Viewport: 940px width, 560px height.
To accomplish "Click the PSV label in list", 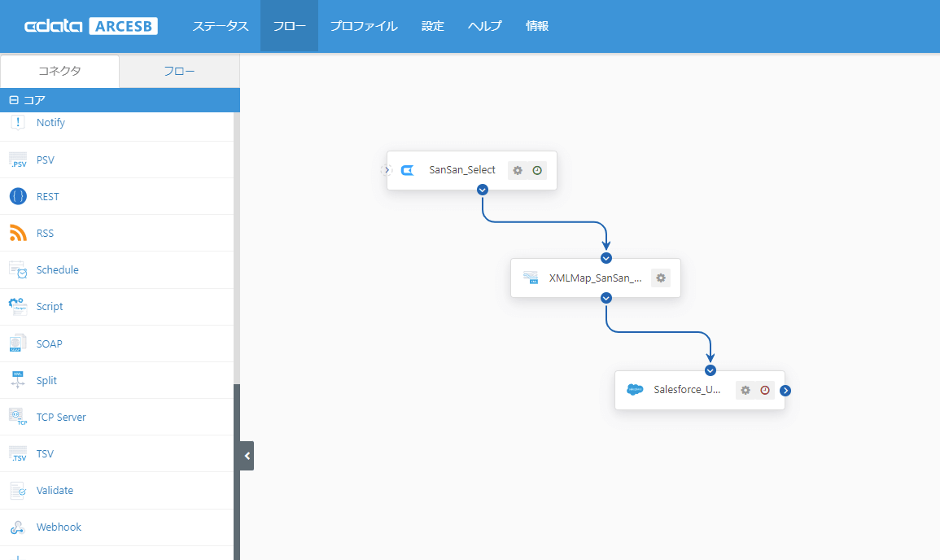I will pyautogui.click(x=45, y=160).
